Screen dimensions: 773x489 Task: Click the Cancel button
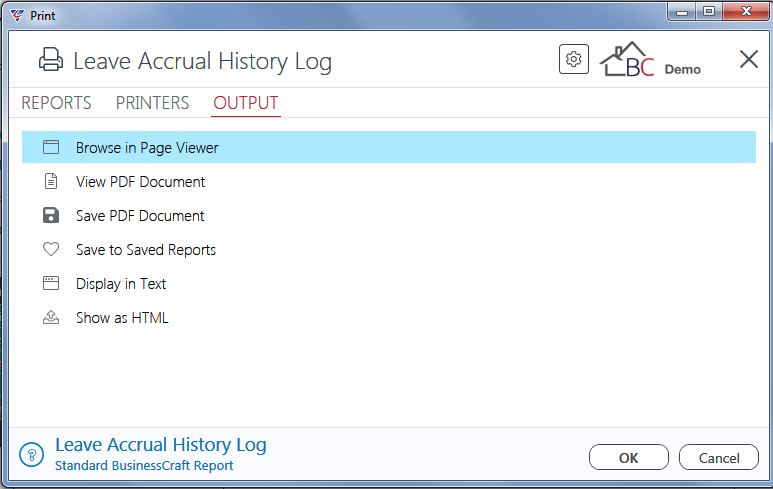pyautogui.click(x=719, y=457)
